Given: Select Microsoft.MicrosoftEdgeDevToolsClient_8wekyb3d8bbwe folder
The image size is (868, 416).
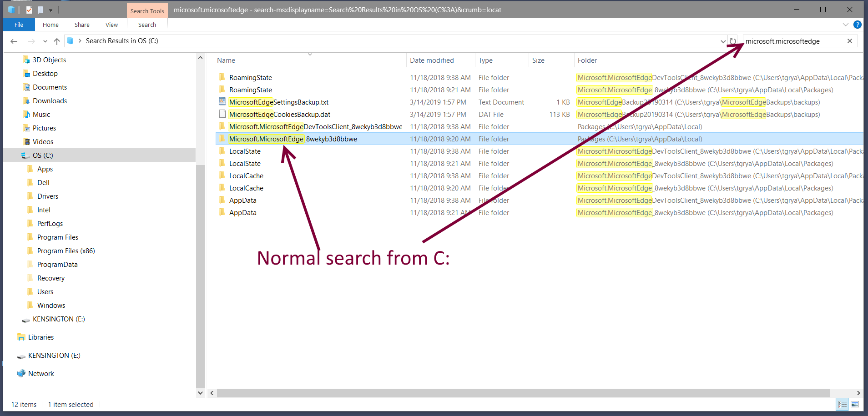Looking at the screenshot, I should tap(316, 127).
